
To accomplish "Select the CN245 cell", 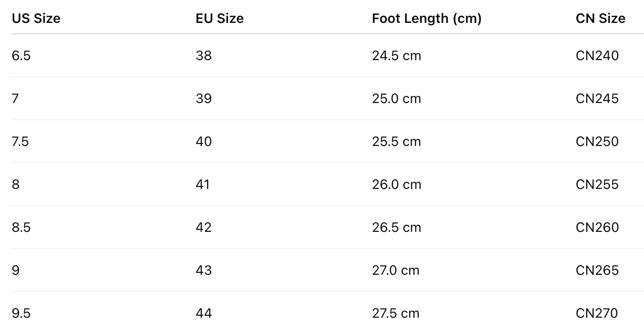I will click(597, 99).
